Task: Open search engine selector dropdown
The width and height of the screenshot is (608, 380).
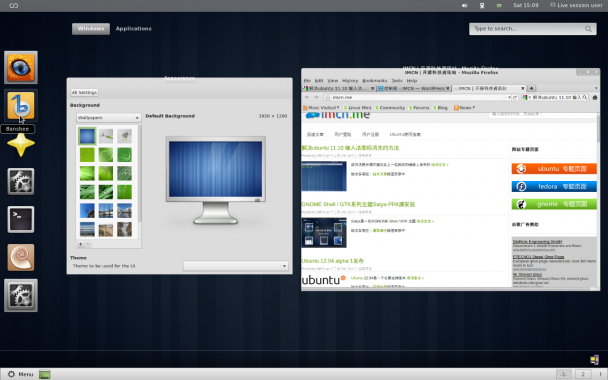Action: point(527,97)
